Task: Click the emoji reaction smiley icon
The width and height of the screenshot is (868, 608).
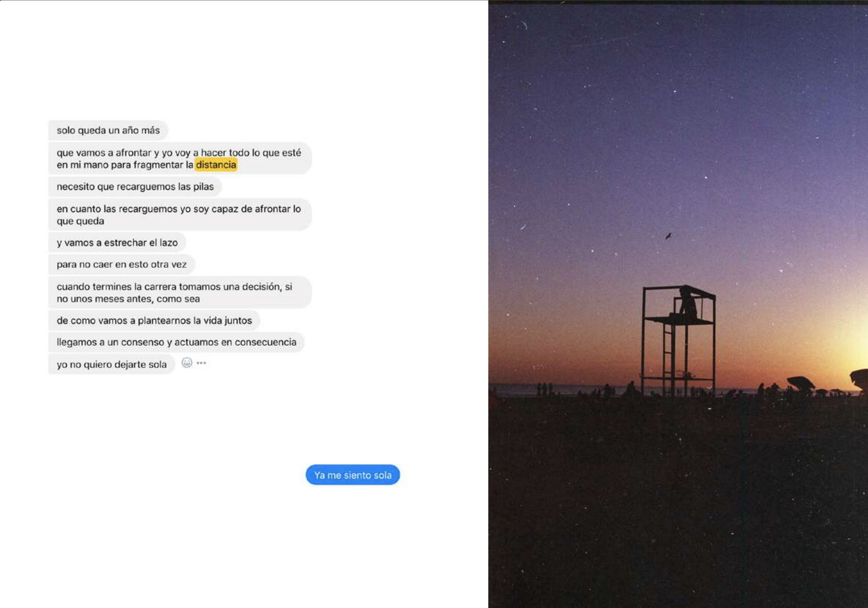Action: (x=187, y=363)
